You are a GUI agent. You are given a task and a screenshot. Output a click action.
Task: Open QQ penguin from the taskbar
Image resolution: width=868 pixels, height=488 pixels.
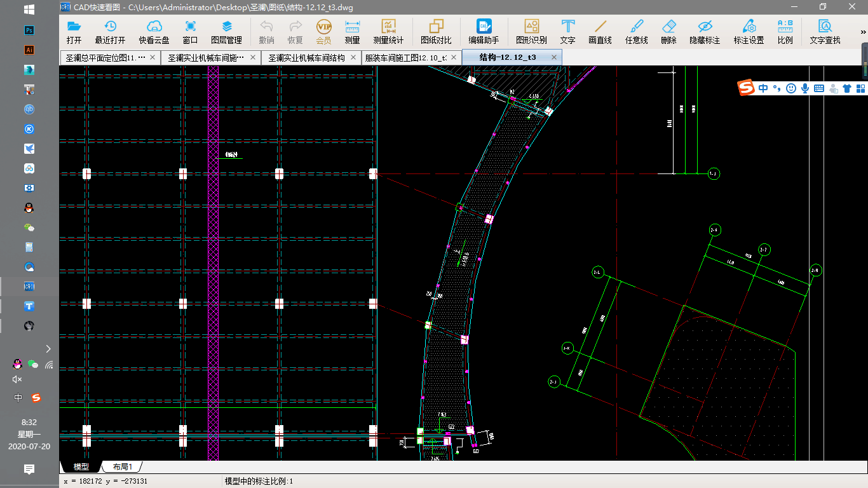(29, 208)
